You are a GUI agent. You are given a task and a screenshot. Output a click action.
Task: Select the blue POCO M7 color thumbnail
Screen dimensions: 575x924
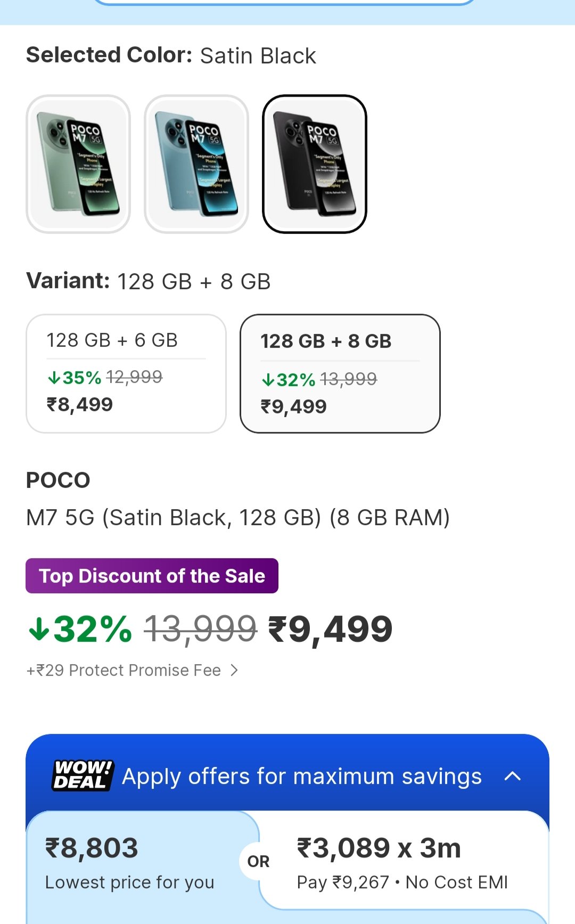point(196,164)
